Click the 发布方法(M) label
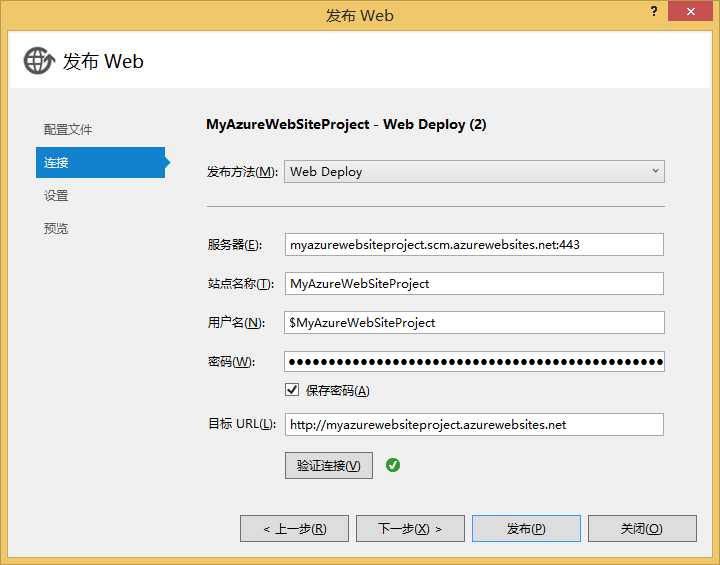720x565 pixels. (242, 172)
